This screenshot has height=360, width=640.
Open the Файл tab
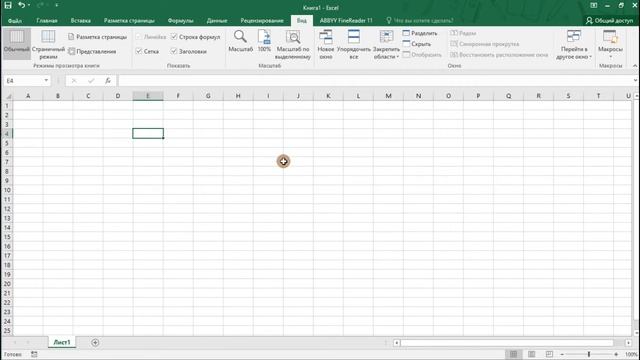(15, 20)
